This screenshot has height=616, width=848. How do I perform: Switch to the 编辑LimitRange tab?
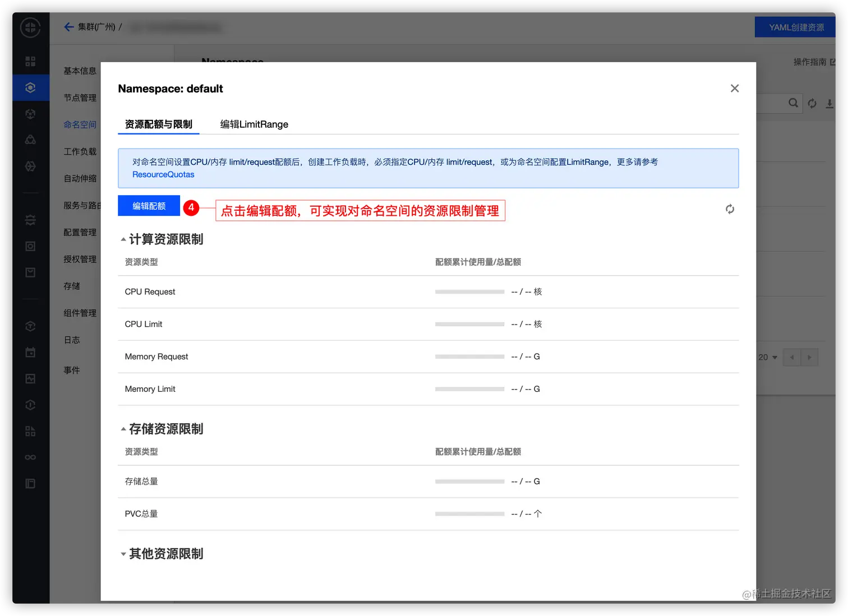click(x=254, y=124)
